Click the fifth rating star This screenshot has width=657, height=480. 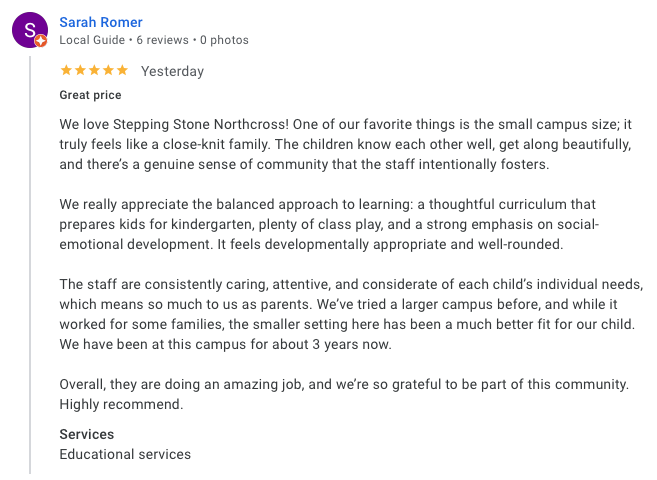pyautogui.click(x=122, y=71)
